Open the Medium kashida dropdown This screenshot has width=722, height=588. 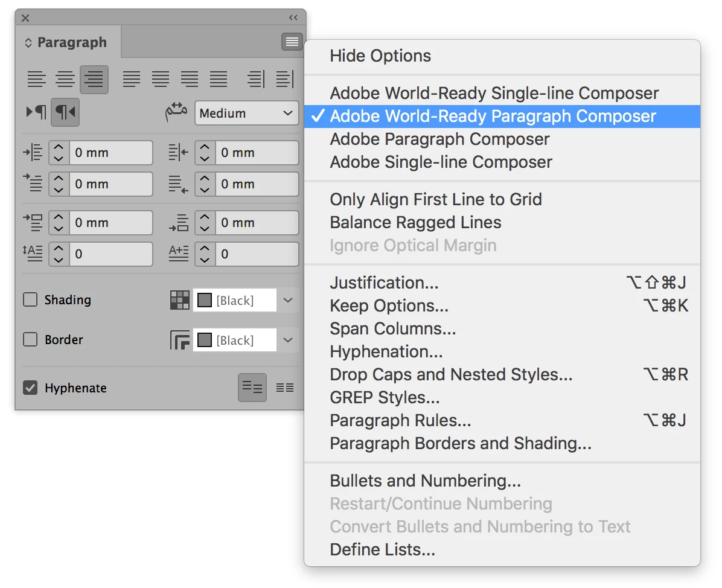(247, 113)
